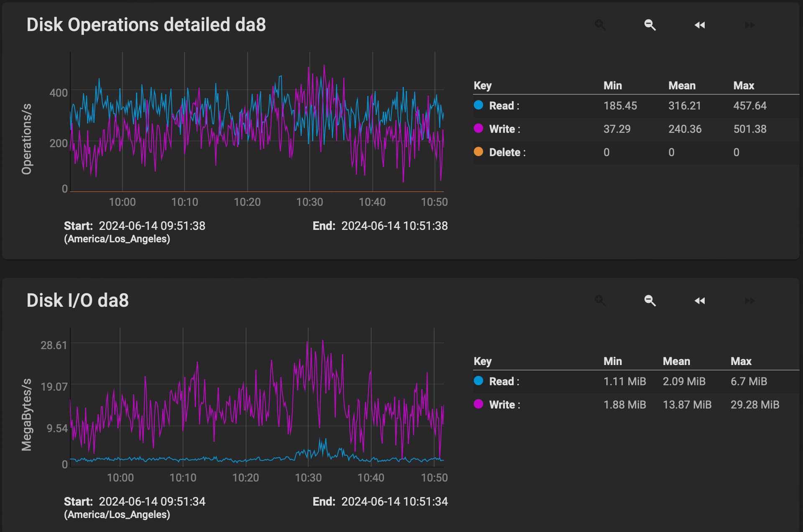Click orange Delete swatch in the legend

(478, 152)
